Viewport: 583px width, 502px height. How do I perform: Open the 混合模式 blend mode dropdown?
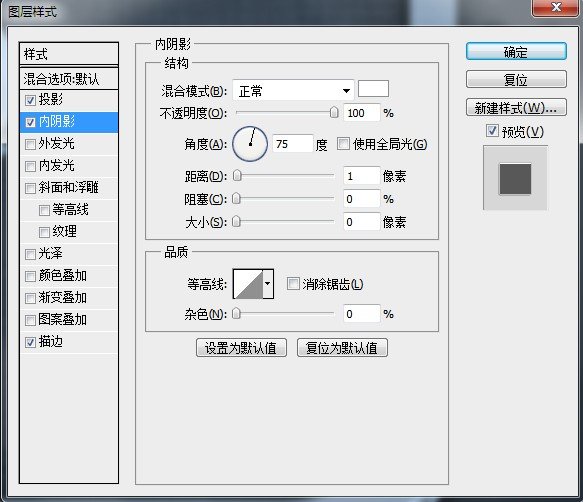[293, 90]
